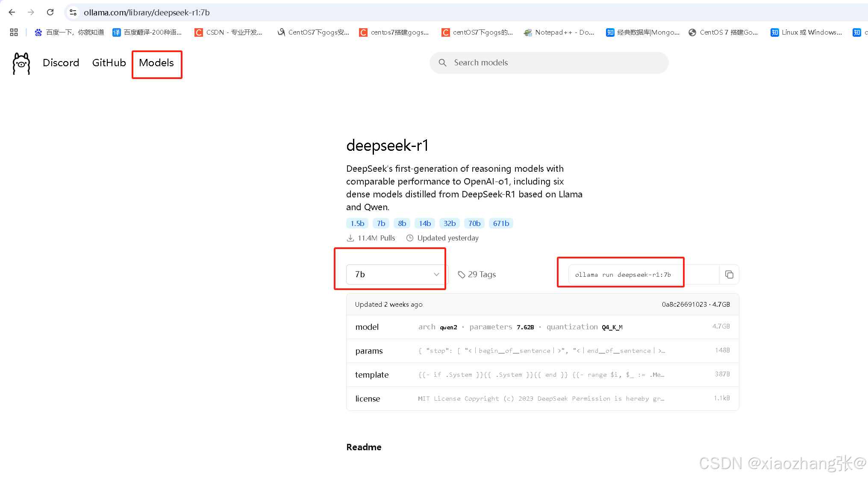Viewport: 868px width, 478px height.
Task: Open the 7b model size dropdown
Action: pyautogui.click(x=394, y=275)
